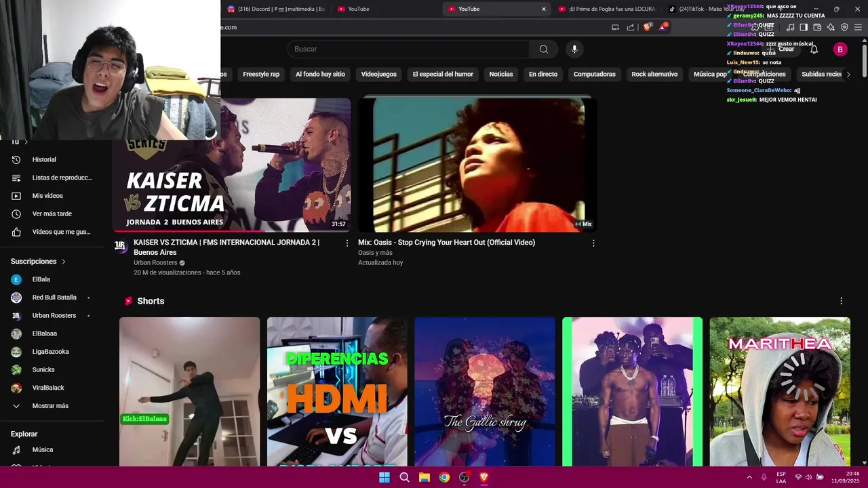This screenshot has height=488, width=868.
Task: Open The Gallic shrug Short
Action: 485,392
